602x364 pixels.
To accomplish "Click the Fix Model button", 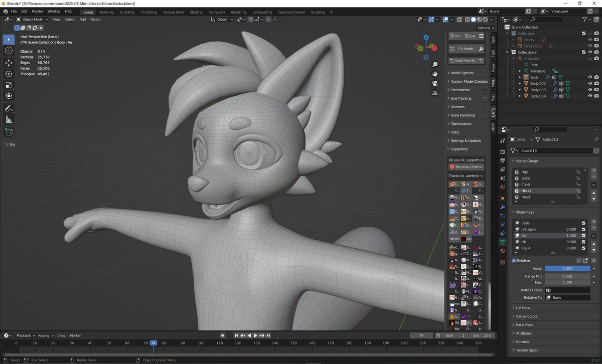I will coord(463,49).
